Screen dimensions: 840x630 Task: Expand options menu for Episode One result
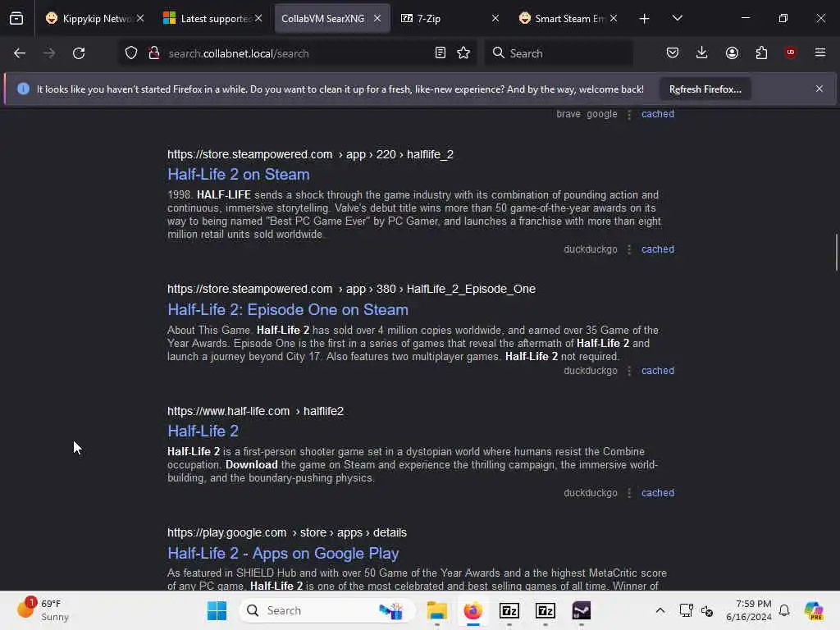pos(629,371)
